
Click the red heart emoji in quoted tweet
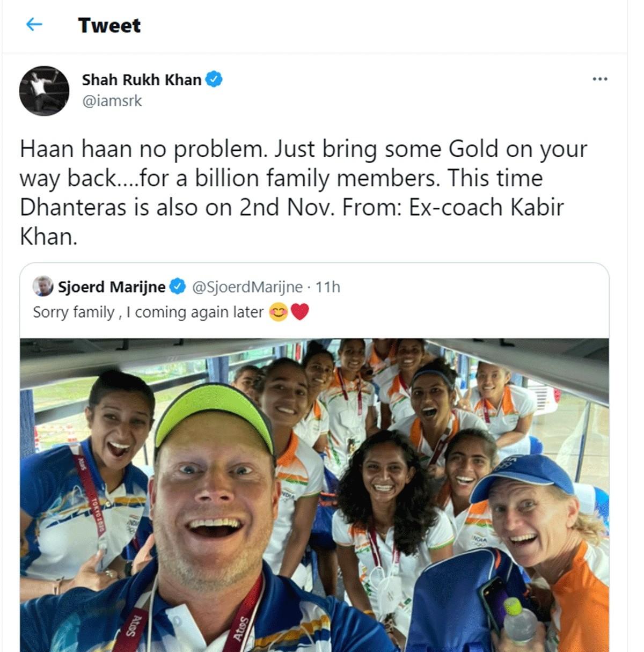(x=299, y=312)
